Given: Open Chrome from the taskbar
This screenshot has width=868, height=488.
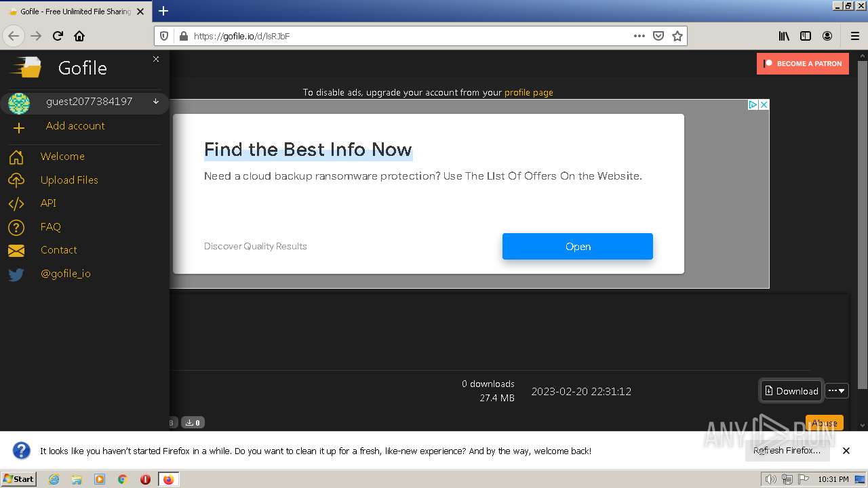Looking at the screenshot, I should 122,479.
